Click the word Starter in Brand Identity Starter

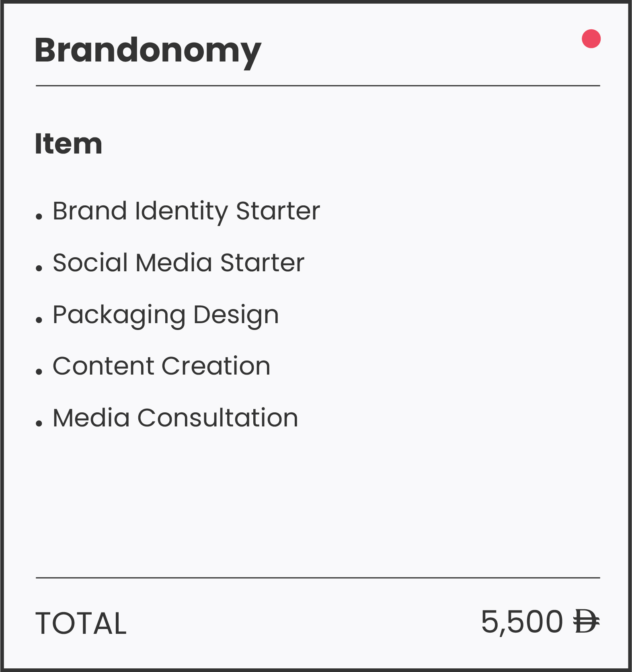[278, 211]
